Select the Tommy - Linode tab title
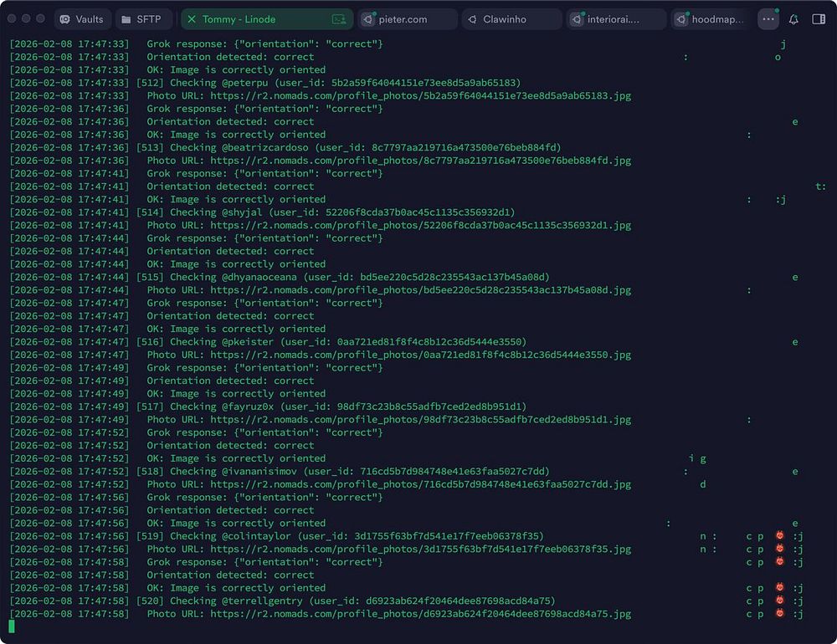This screenshot has height=644, width=837. tap(239, 19)
